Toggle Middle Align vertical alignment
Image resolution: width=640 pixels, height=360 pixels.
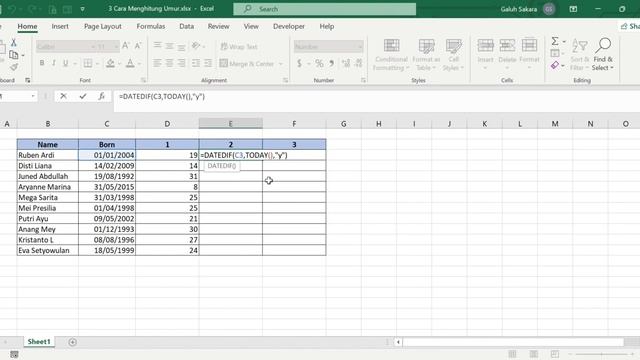click(169, 46)
